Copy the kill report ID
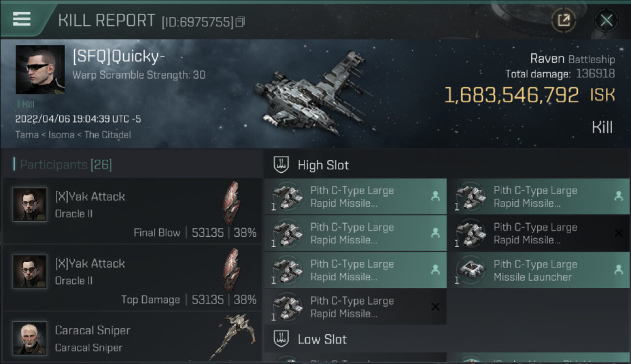Image resolution: width=631 pixels, height=364 pixels. 240,22
